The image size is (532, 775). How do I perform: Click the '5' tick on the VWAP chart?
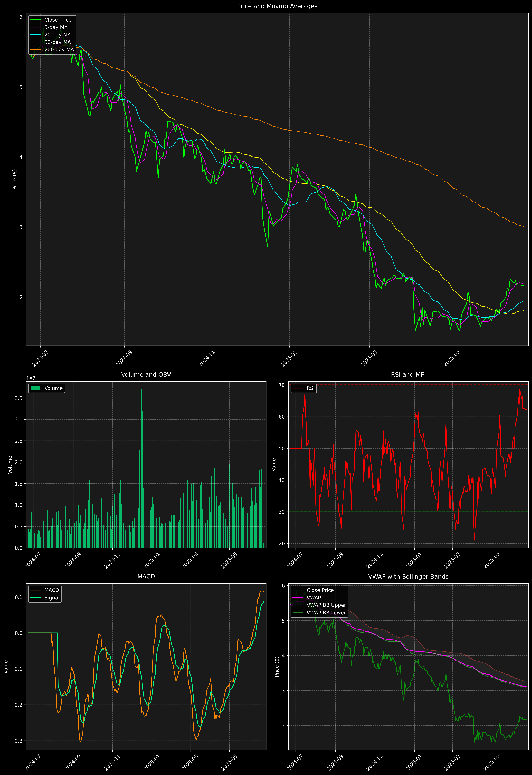283,621
